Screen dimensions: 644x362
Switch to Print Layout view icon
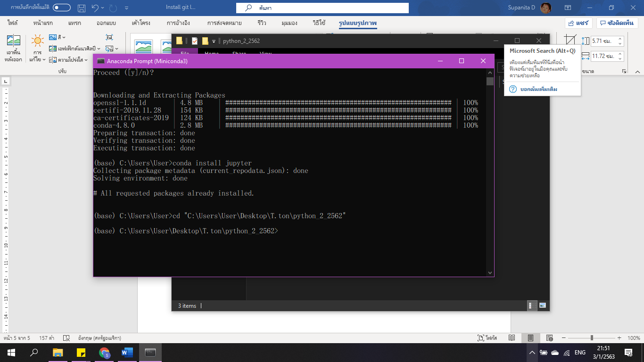tap(531, 338)
